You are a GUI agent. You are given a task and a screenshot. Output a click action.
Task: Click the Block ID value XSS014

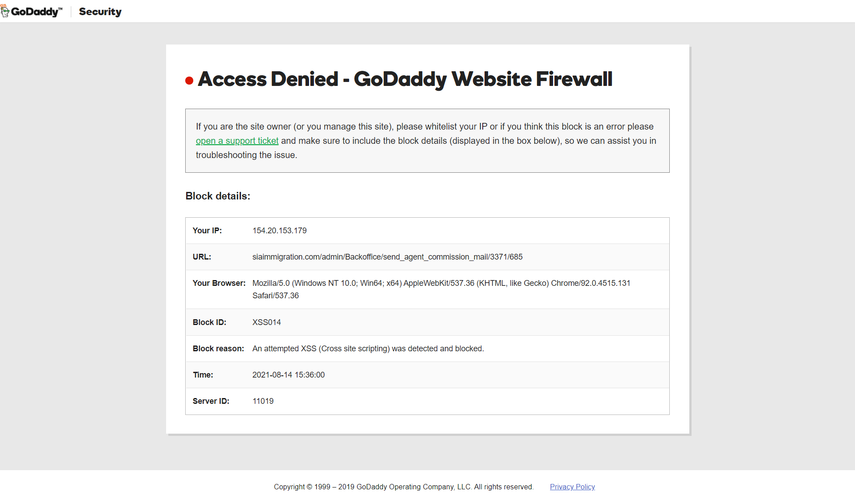pyautogui.click(x=267, y=322)
